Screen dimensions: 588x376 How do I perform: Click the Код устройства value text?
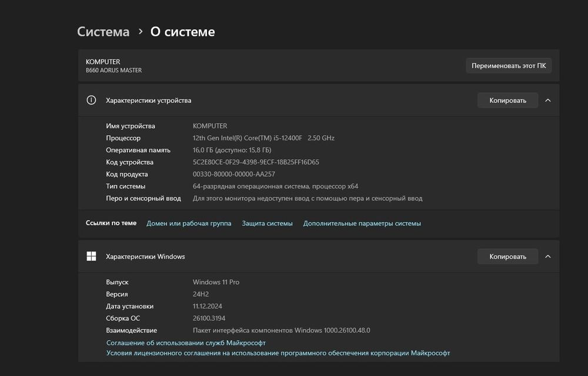(x=256, y=162)
